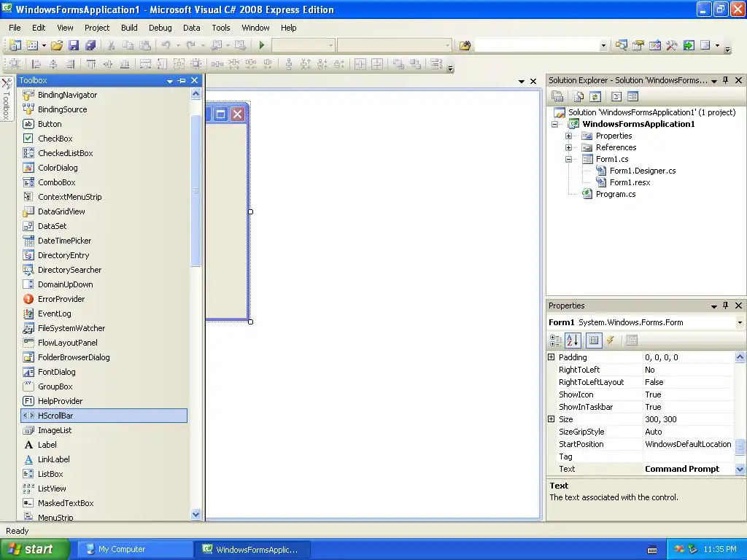Click the Open File folder icon
Image resolution: width=747 pixels, height=560 pixels.
(57, 45)
